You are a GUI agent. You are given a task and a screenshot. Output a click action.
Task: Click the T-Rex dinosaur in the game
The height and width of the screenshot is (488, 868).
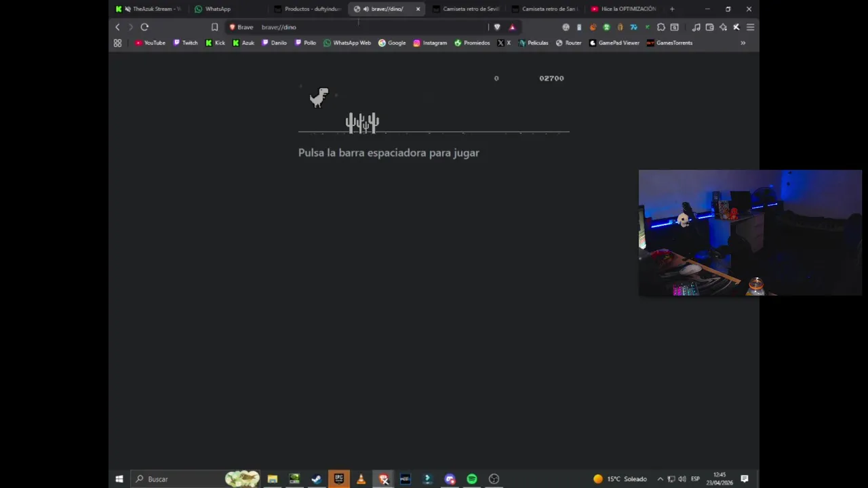319,98
